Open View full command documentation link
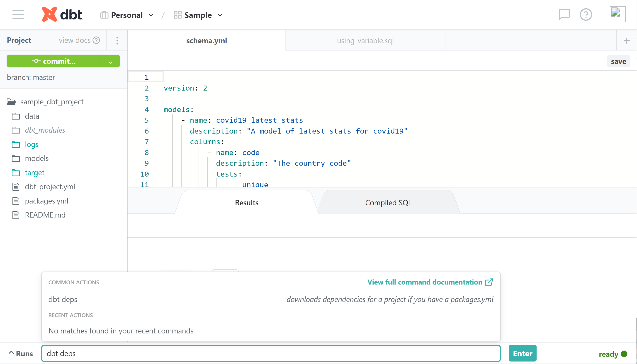The height and width of the screenshot is (364, 637). pyautogui.click(x=430, y=282)
